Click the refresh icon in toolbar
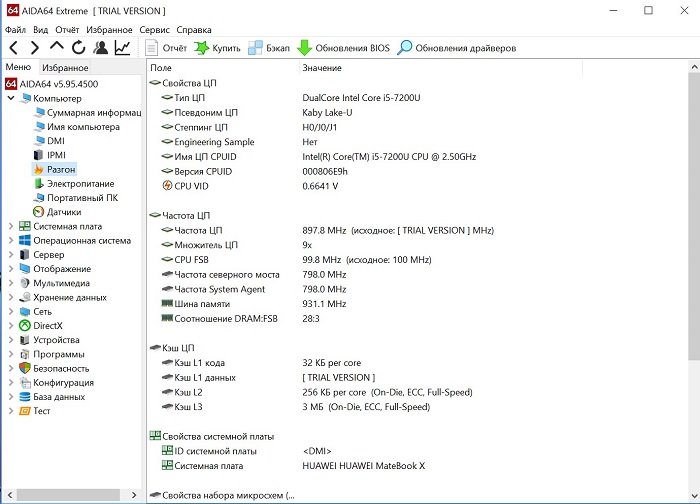700x504 pixels. (79, 47)
